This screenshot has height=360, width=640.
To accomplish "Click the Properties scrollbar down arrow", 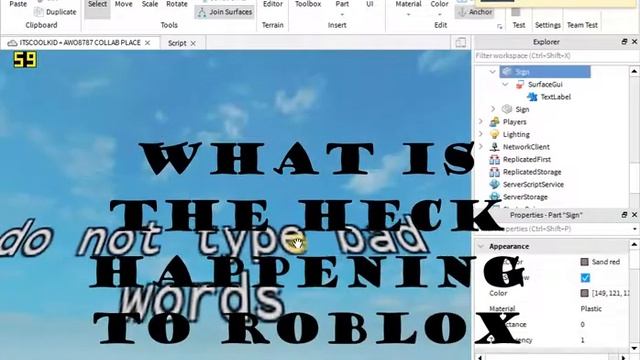I will [x=634, y=348].
